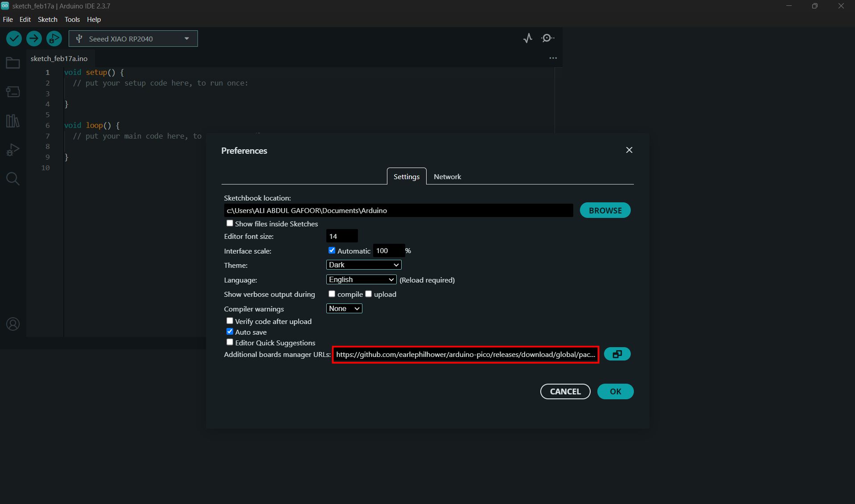
Task: Open the Sketch menu
Action: click(x=48, y=20)
